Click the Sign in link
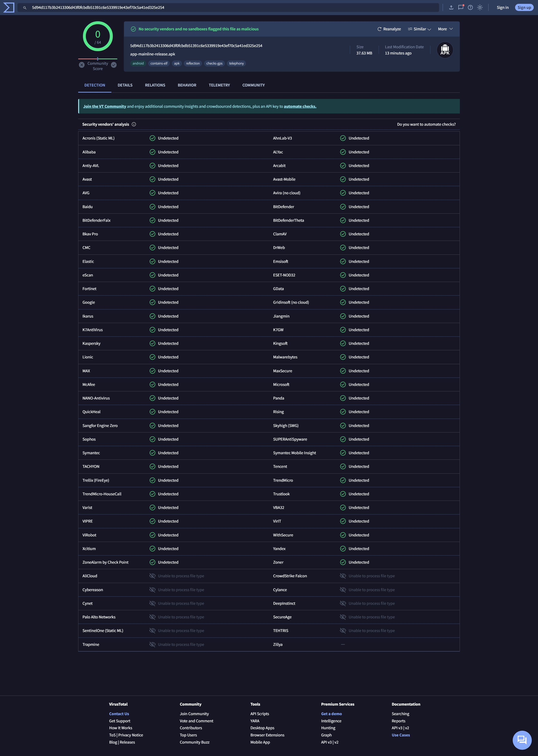Viewport: 538px width, 756px height. [502, 7]
